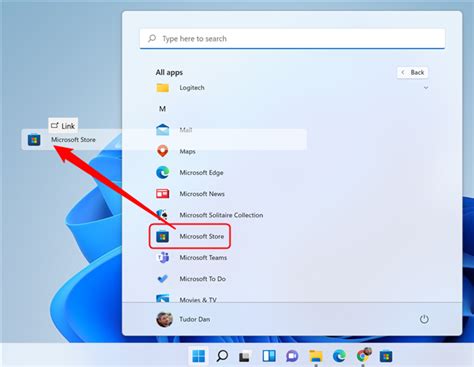
Task: Select the Microsoft Store label in list
Action: click(x=202, y=236)
